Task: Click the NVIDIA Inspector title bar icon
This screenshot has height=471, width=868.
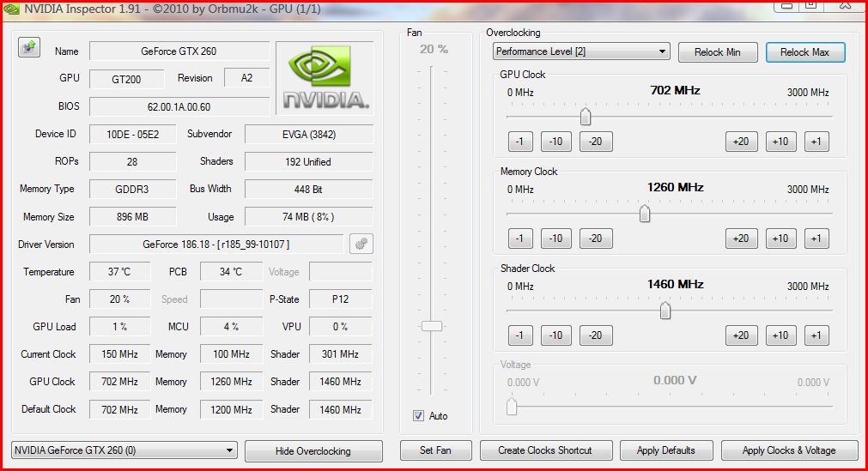Action: [x=11, y=9]
